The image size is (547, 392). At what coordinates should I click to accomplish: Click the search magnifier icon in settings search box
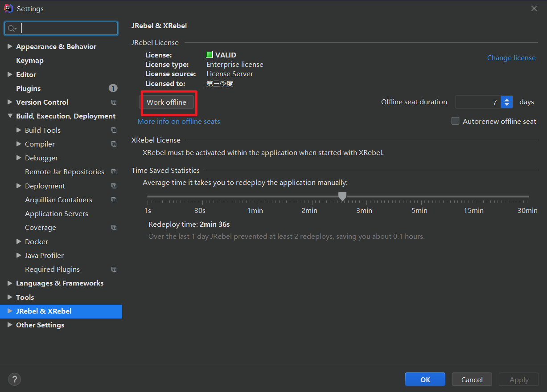tap(12, 28)
